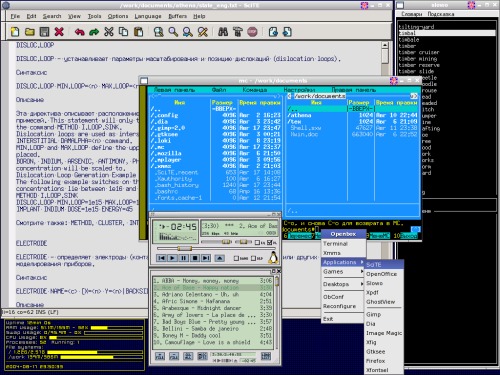Click XMMS previous track button
This screenshot has height=375, width=500.
coord(161,258)
